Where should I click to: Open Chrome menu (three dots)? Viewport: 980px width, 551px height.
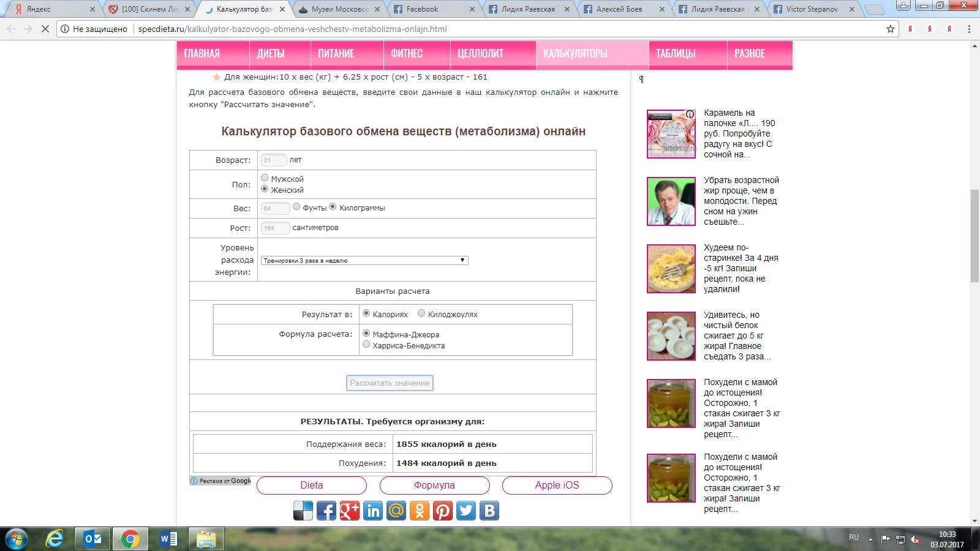point(969,29)
